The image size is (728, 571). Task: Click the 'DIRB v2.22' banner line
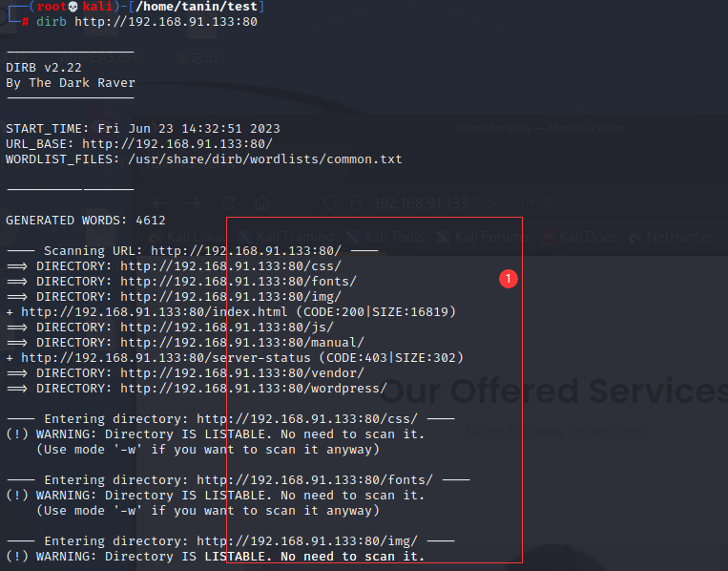coord(44,68)
